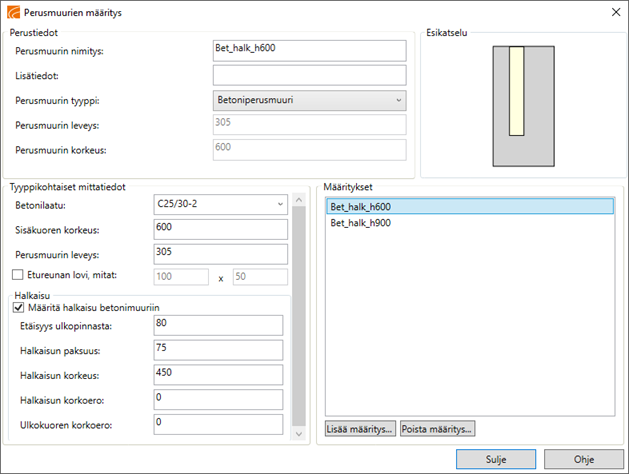
Task: Click the Etäisyys ulkopinnasta field
Action: [x=219, y=324]
